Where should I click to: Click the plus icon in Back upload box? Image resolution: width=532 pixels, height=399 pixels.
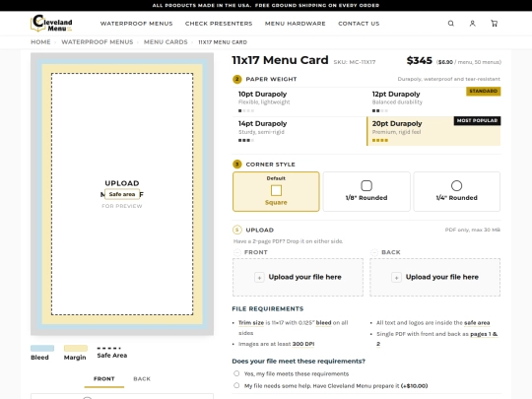[x=396, y=277]
